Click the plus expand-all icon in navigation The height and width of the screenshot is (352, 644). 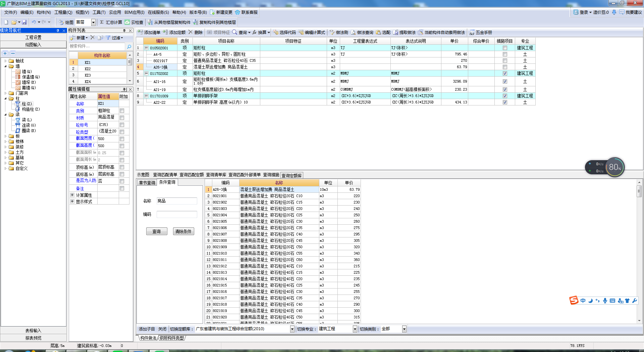tap(5, 53)
